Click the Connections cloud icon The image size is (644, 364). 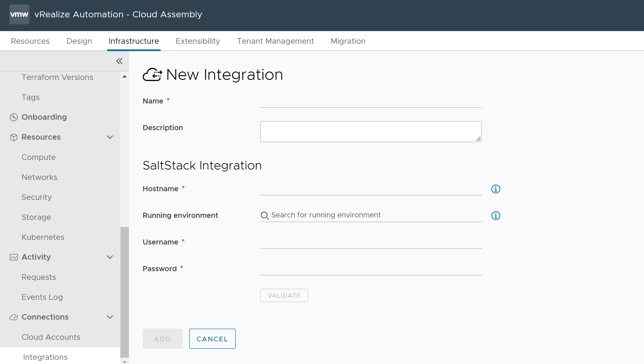tap(15, 317)
